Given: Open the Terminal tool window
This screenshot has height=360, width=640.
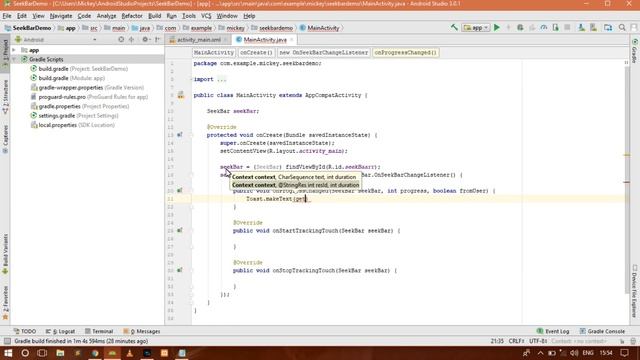Looking at the screenshot, I should coord(99,331).
